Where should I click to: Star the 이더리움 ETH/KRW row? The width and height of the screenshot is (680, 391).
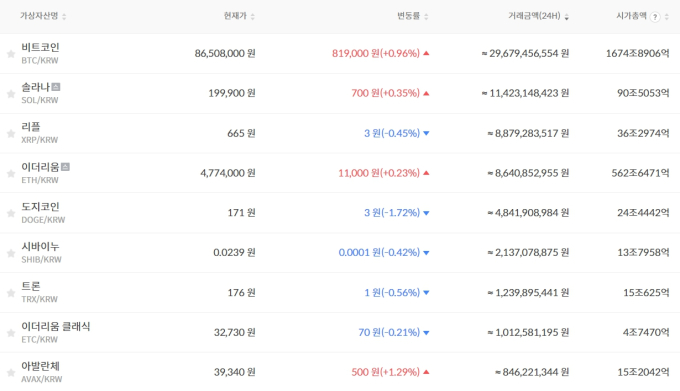pyautogui.click(x=11, y=173)
